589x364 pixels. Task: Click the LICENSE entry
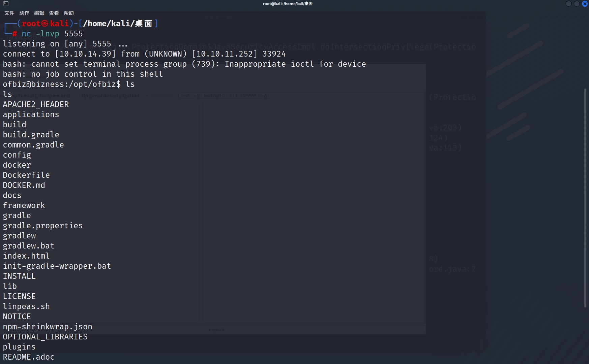tap(19, 296)
